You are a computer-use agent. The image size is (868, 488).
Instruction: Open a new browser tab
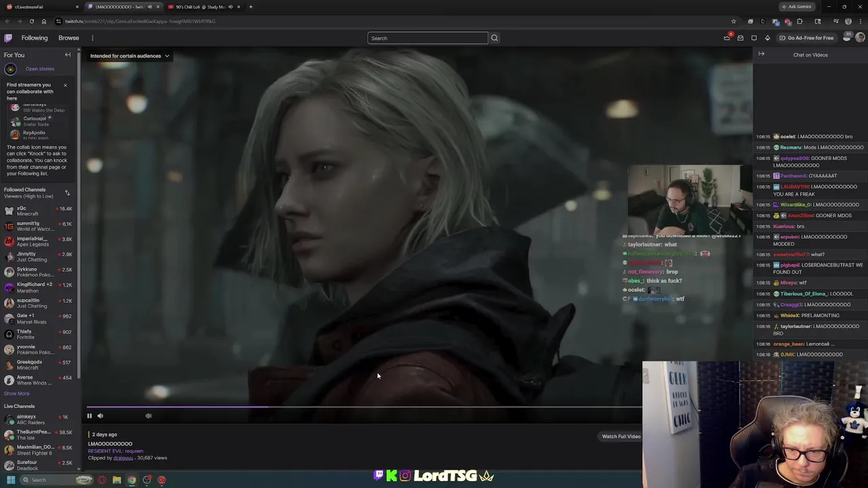250,7
